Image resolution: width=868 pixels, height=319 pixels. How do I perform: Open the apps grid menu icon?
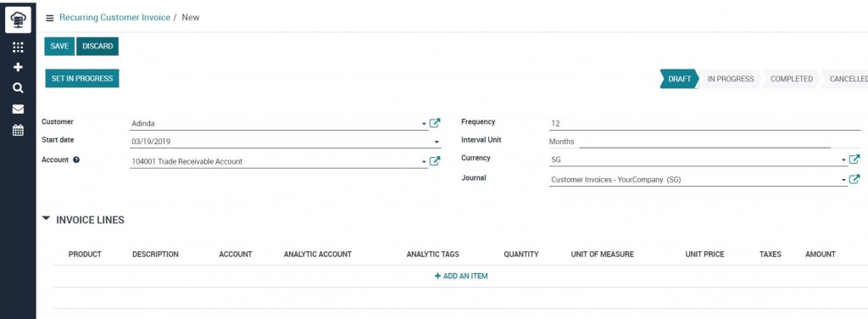click(18, 48)
